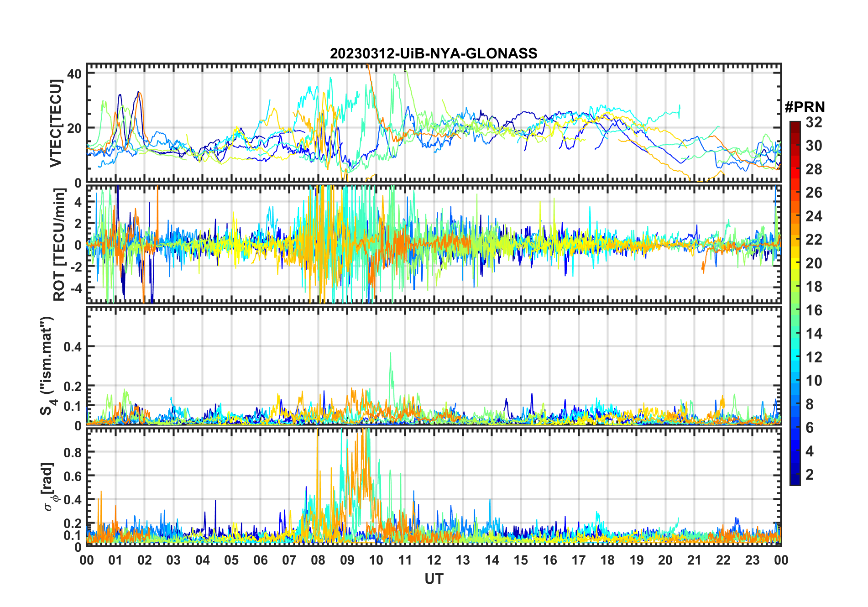Click PRN colorbar tick label "26"
868x607 pixels.
(814, 193)
